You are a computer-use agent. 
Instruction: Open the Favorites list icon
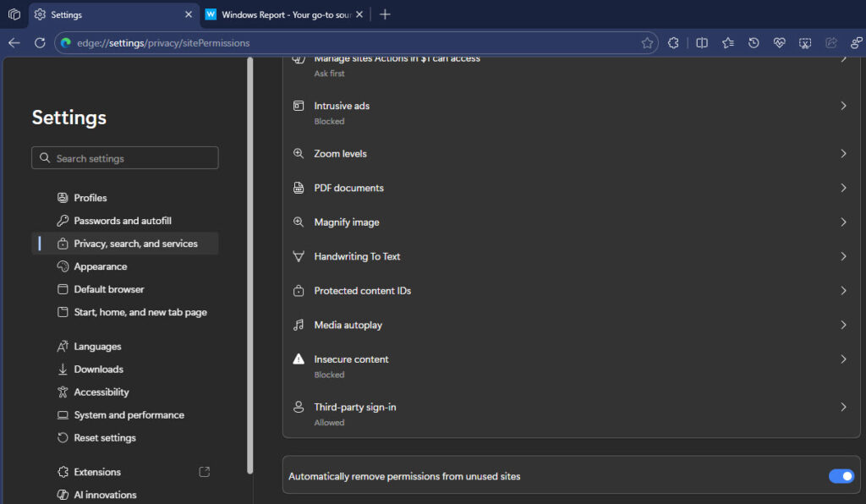tap(728, 42)
